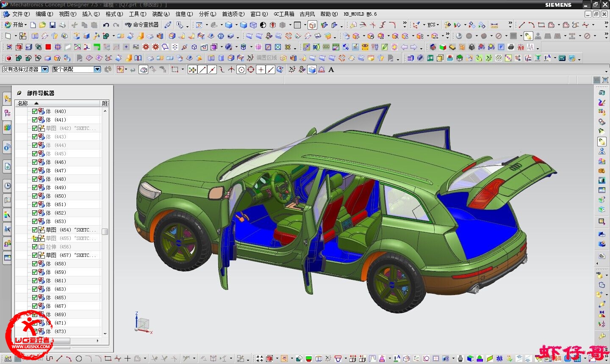The width and height of the screenshot is (610, 364).
Task: Save the part with floppy icon
Action: pos(53,25)
